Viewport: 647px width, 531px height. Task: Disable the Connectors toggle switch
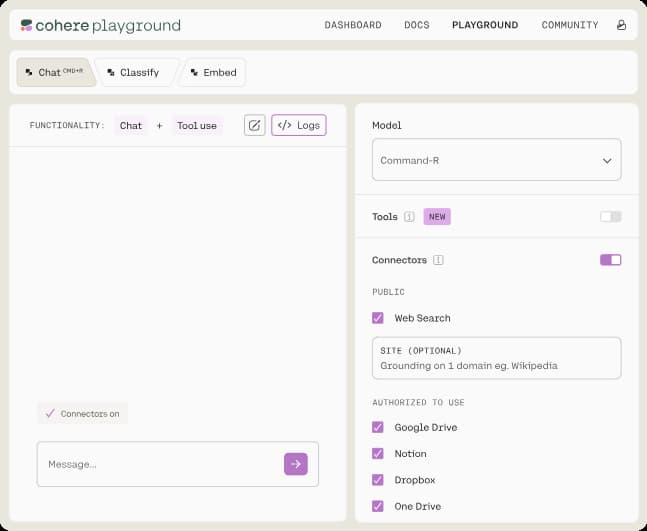tap(610, 260)
